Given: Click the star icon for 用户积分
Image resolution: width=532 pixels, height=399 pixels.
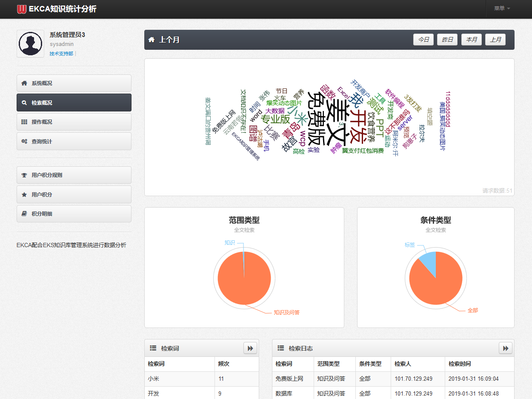Looking at the screenshot, I should (x=24, y=194).
